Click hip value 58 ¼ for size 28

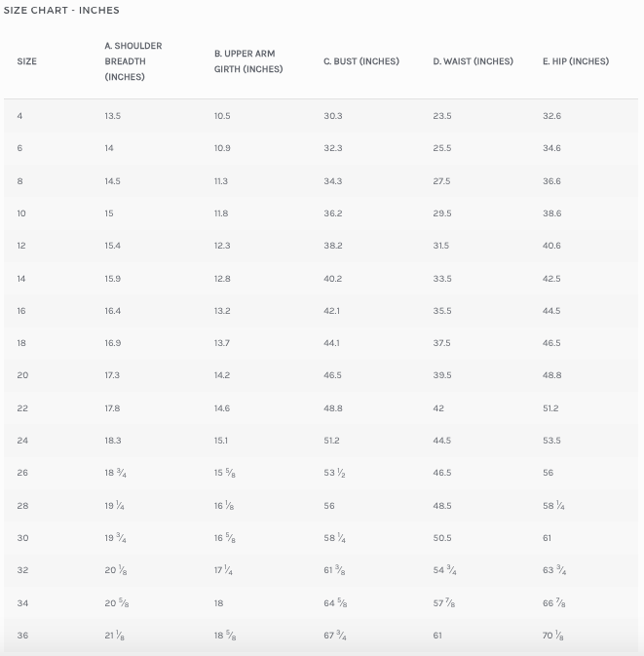pos(553,506)
